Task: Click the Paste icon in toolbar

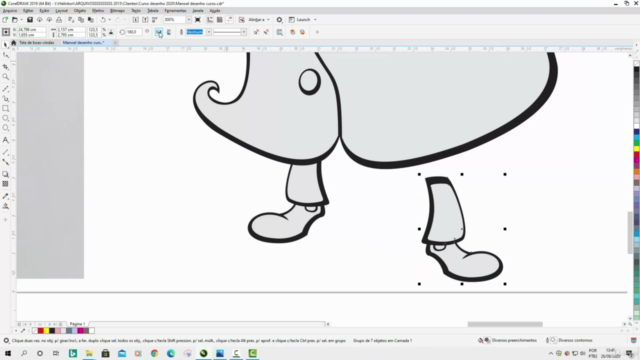Action: [x=91, y=20]
